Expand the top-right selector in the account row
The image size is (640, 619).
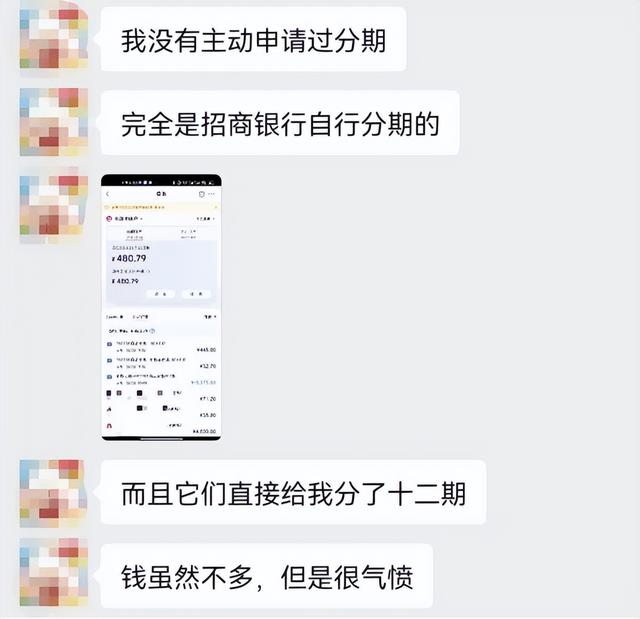[x=205, y=219]
